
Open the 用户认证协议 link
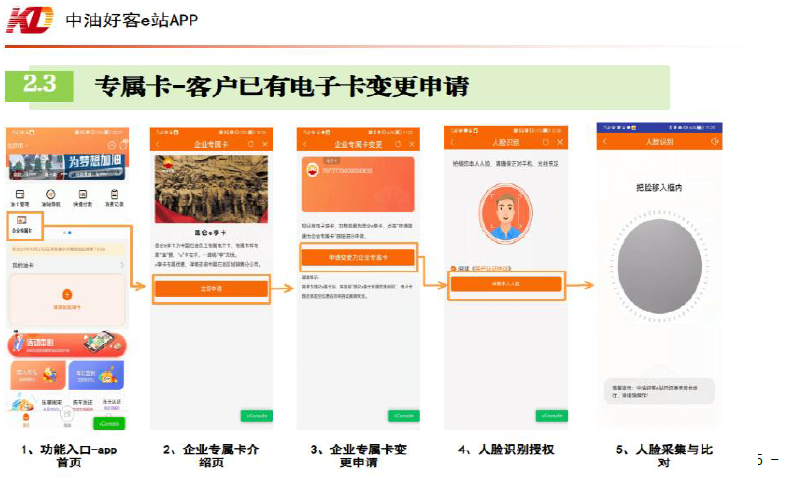(492, 268)
